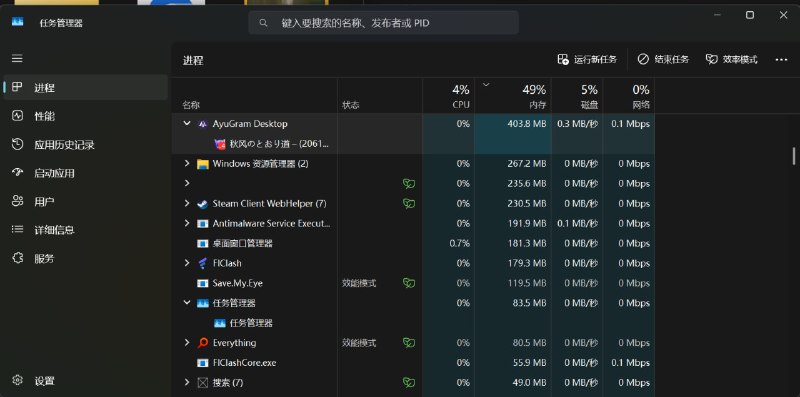Sort by the 名称 (Name) column header

[254, 96]
